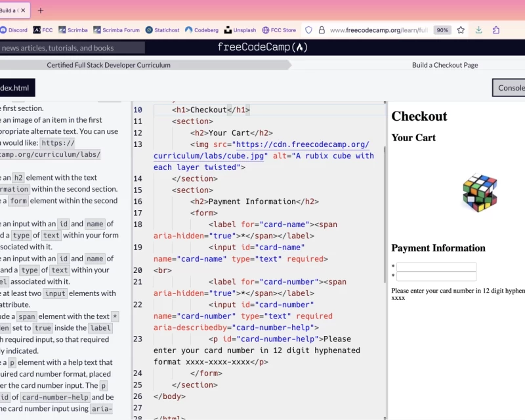Click the extensions puzzle icon
The image size is (525, 420).
(495, 30)
